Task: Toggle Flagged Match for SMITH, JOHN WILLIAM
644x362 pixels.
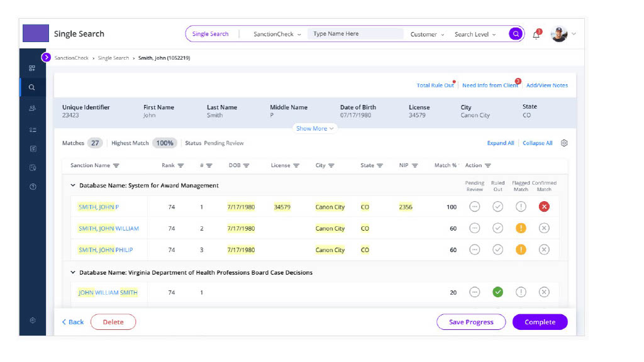Action: (521, 228)
